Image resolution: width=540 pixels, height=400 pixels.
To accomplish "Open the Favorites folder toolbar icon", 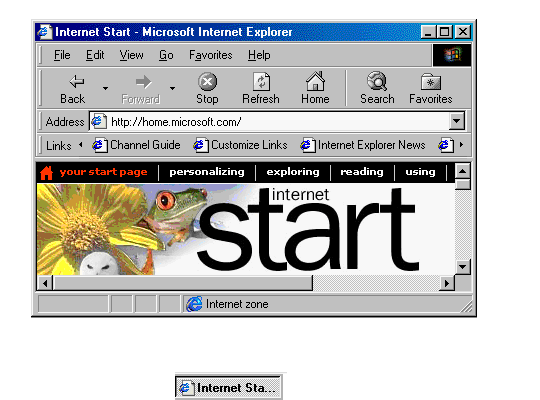I will pyautogui.click(x=431, y=82).
